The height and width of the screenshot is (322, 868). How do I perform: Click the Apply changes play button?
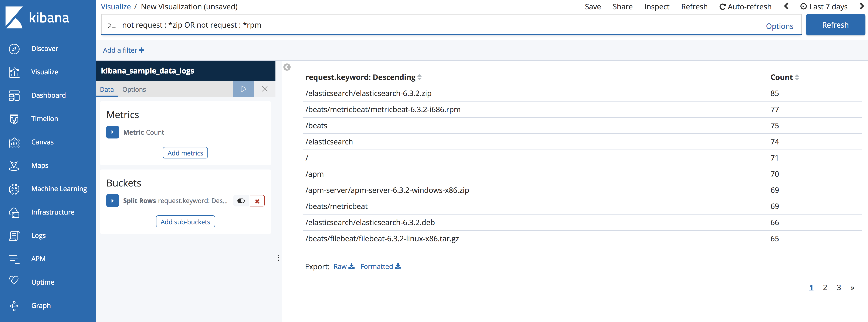point(243,89)
